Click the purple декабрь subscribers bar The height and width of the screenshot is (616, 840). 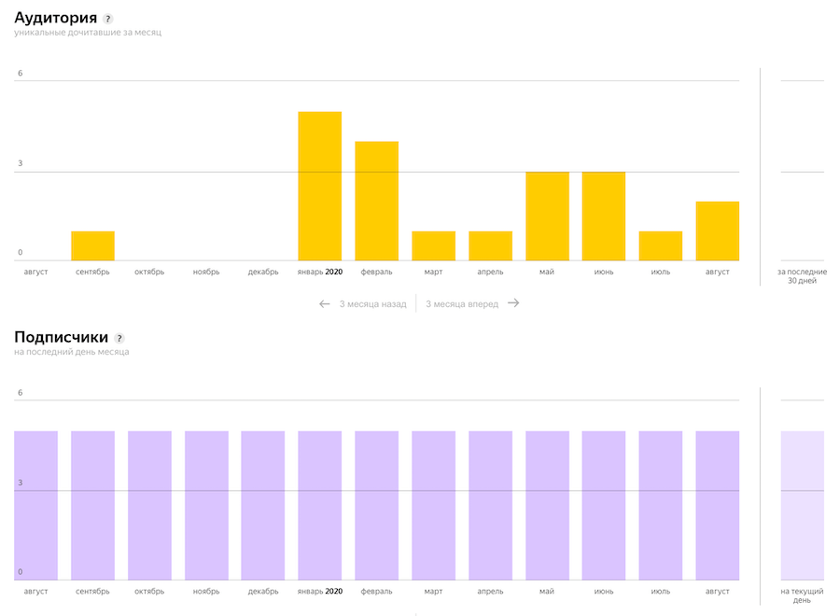(263, 505)
